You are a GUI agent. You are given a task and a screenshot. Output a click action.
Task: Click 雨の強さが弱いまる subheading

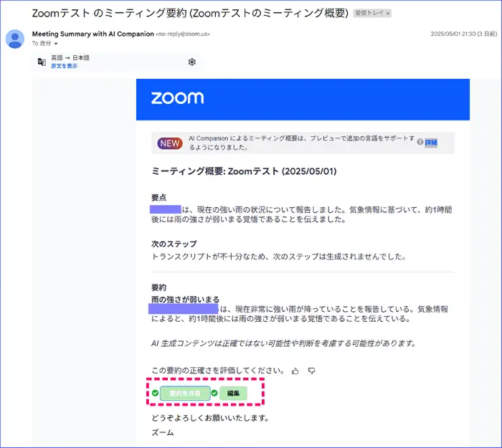point(185,300)
